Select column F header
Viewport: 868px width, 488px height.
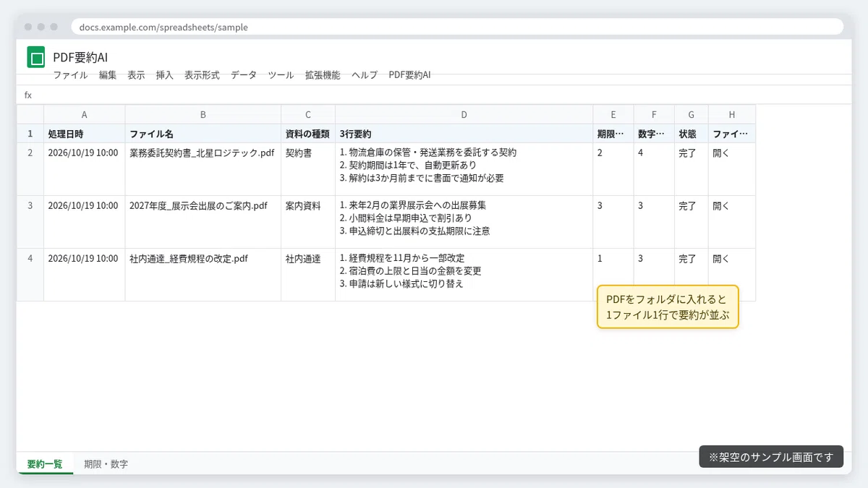point(654,114)
